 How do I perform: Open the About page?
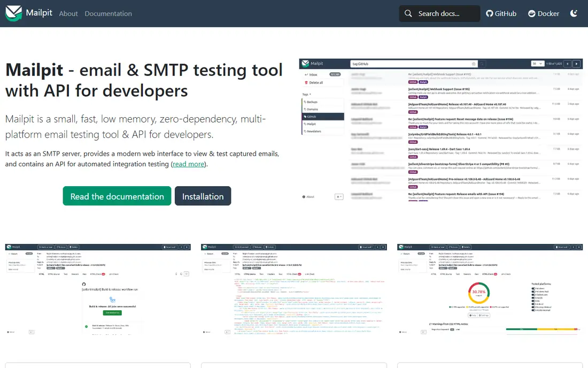(x=68, y=13)
